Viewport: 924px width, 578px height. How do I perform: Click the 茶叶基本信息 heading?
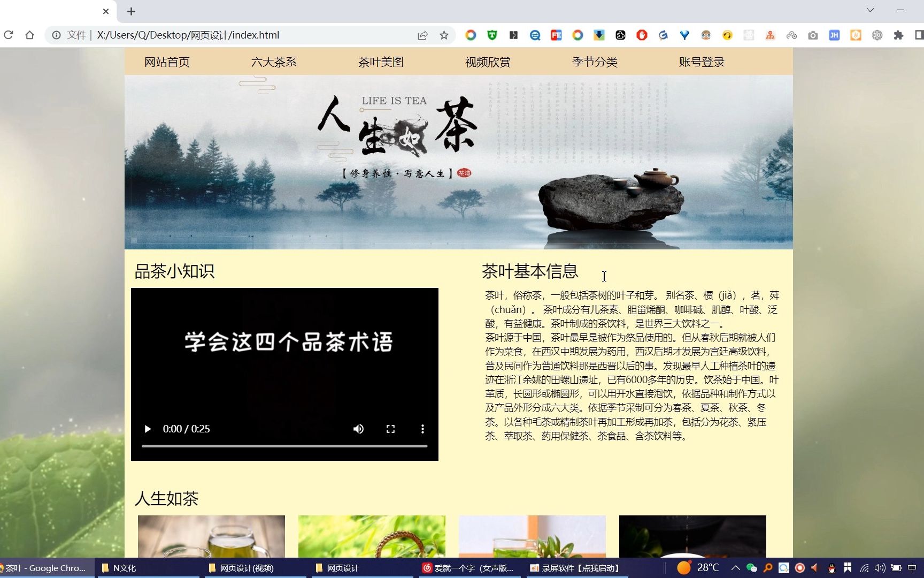(x=529, y=271)
